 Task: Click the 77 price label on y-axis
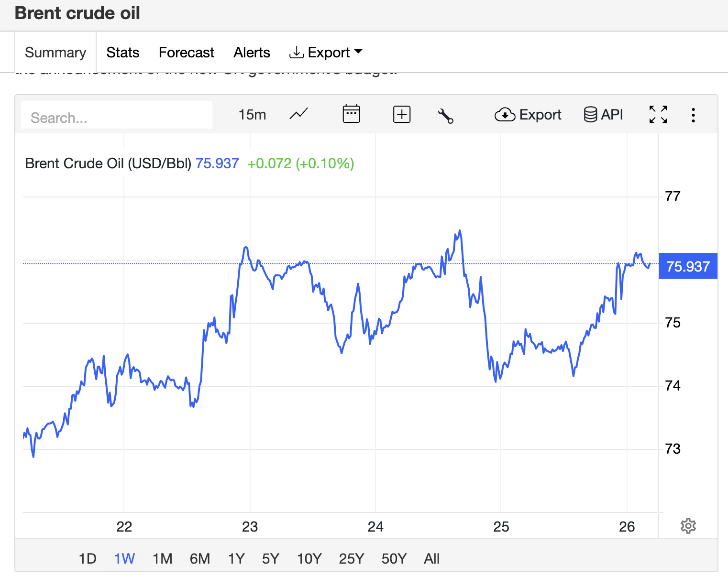tap(673, 196)
